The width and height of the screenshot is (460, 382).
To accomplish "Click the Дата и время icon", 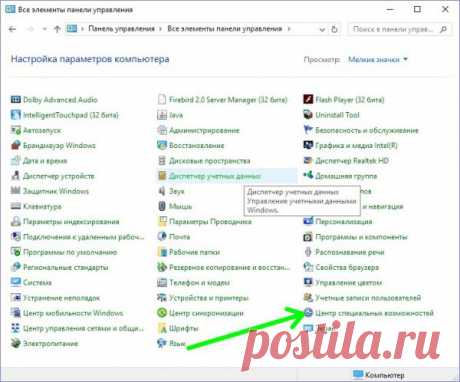I will [16, 161].
